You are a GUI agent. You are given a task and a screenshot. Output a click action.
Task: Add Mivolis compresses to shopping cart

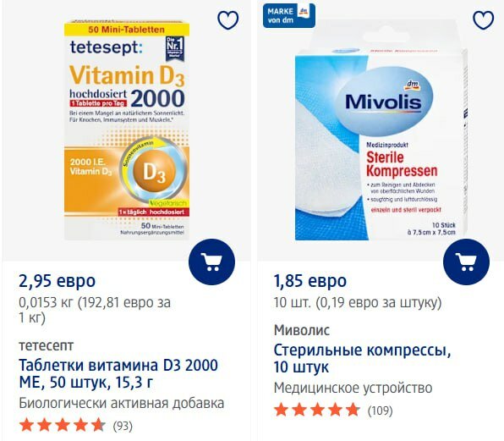point(467,262)
